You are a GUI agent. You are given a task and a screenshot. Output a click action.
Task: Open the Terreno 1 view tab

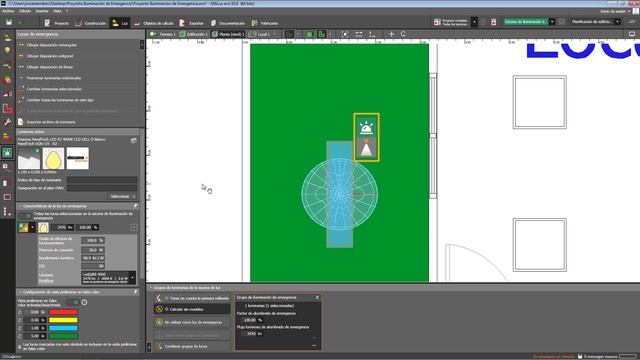[162, 34]
